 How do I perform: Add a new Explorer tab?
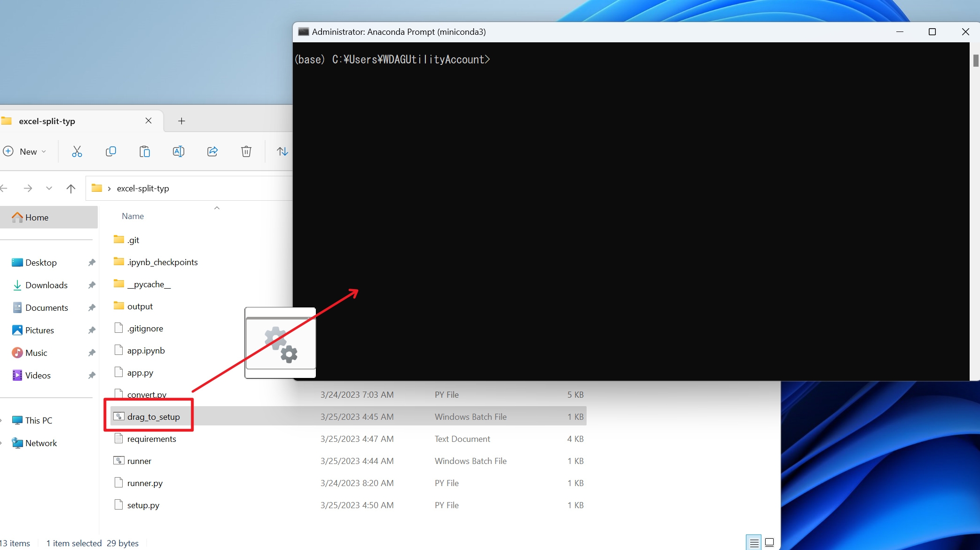coord(181,121)
